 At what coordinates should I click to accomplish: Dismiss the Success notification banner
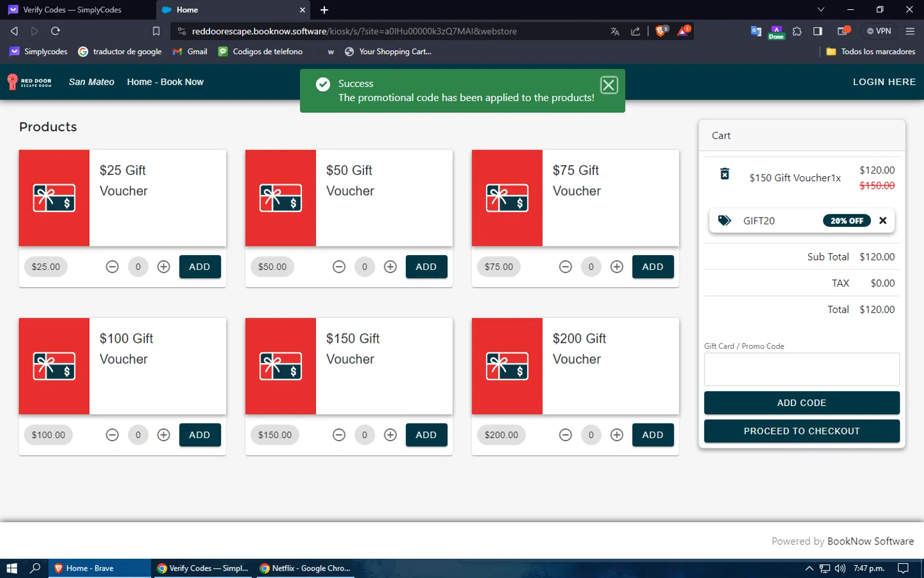click(x=609, y=85)
